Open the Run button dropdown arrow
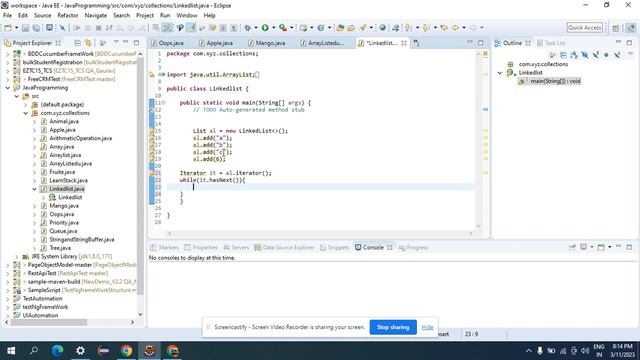The width and height of the screenshot is (640, 360). click(x=273, y=28)
